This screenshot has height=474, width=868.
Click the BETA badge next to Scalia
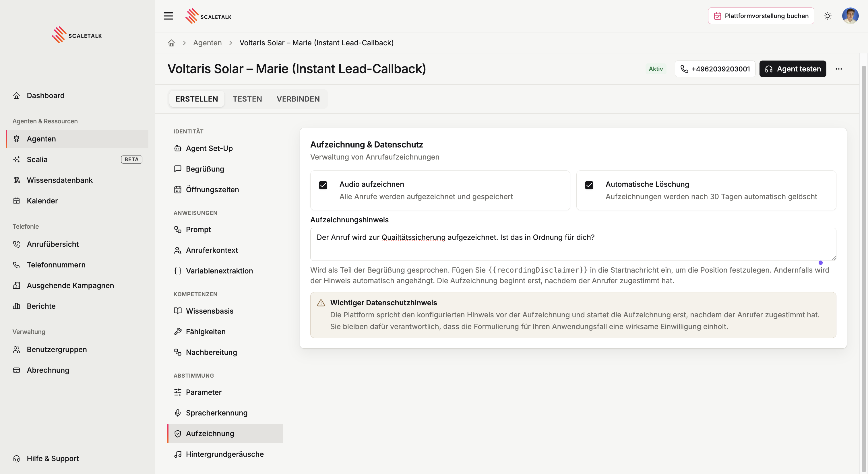[x=131, y=159]
